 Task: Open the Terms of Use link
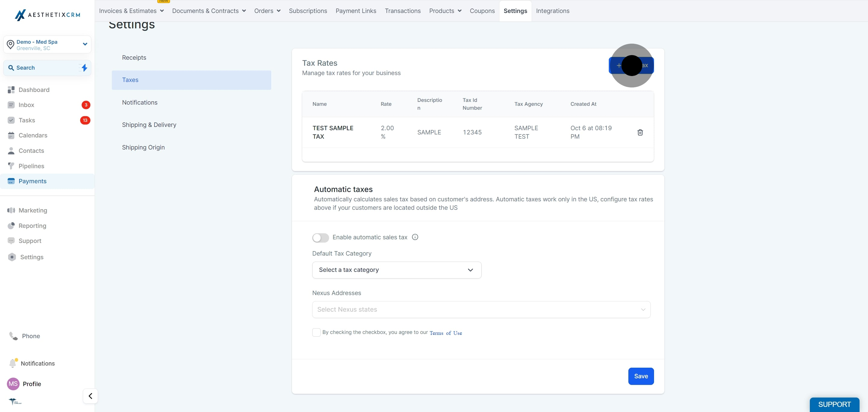click(x=445, y=333)
